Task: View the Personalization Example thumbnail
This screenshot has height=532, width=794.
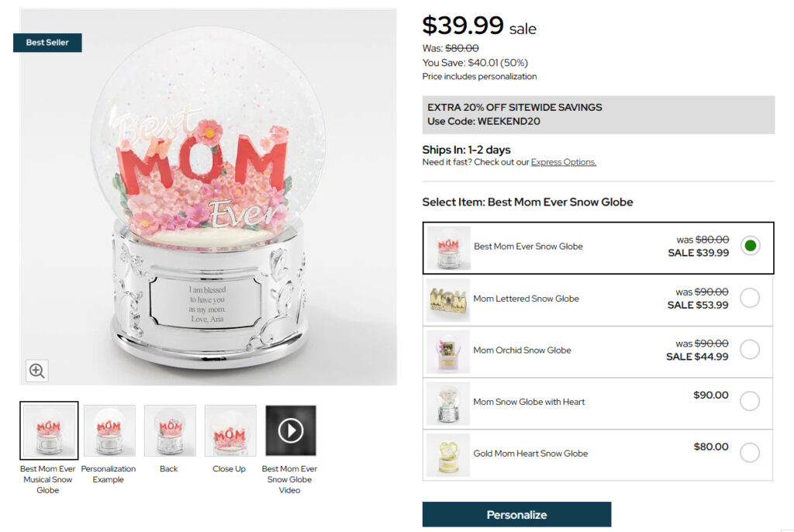Action: [x=109, y=429]
